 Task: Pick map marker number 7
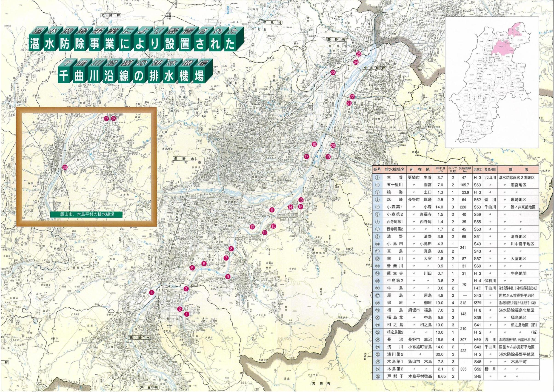[x=226, y=258]
